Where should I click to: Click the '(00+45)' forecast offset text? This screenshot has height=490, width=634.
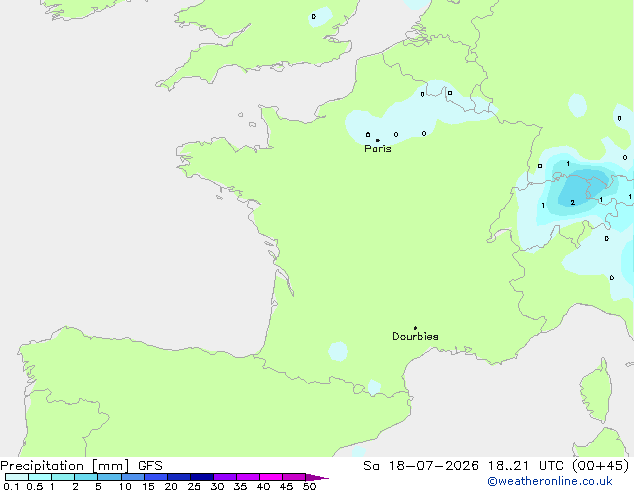[601, 466]
